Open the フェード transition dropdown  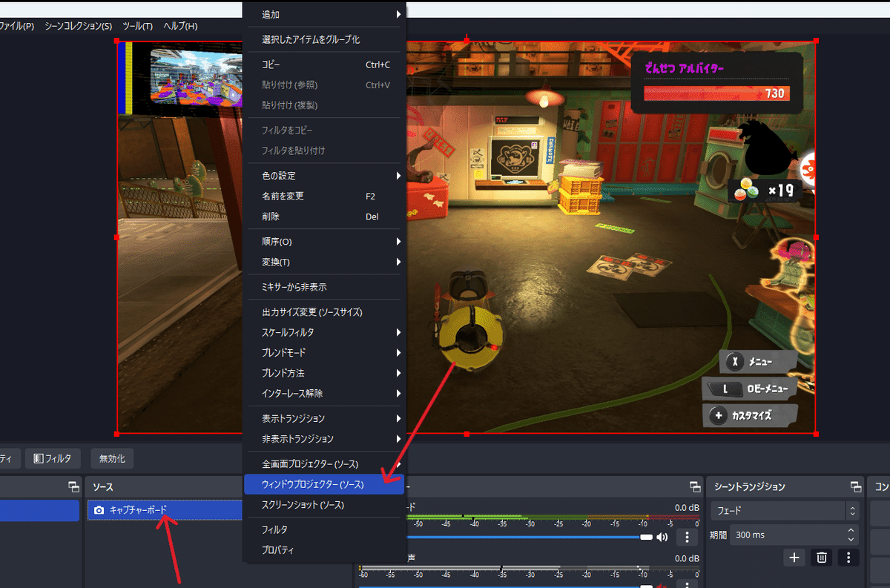coord(785,511)
